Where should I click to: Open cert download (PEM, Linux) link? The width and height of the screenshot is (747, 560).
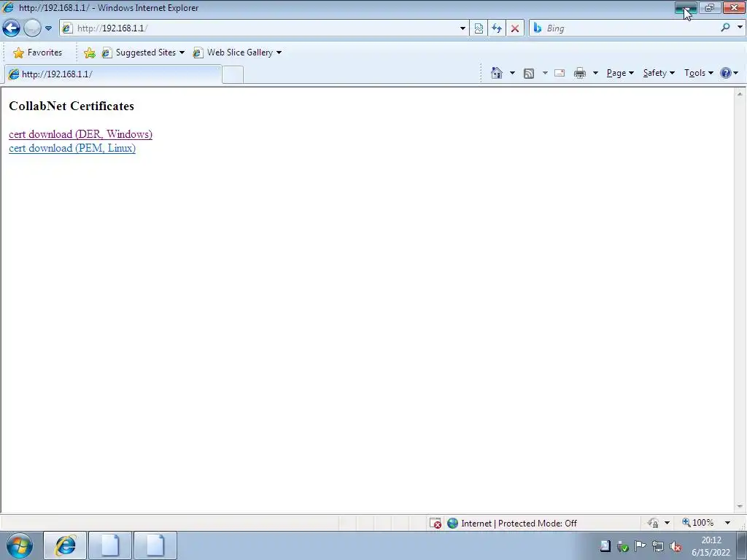coord(72,148)
